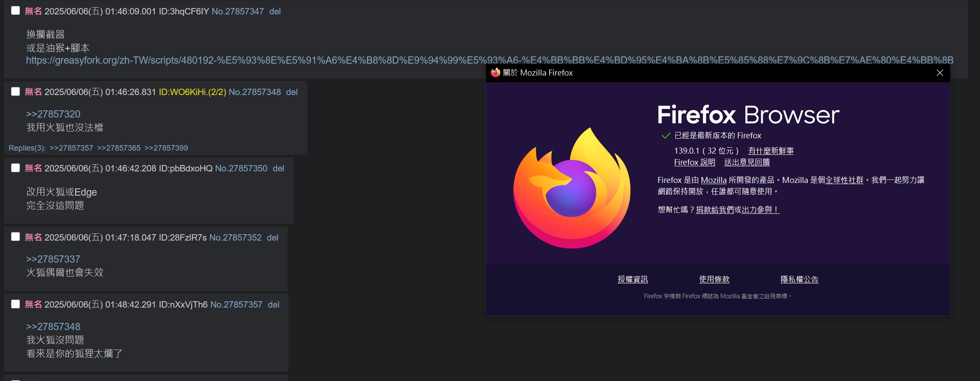
Task: Click poster ID:nXxVjTh6
Action: [183, 305]
